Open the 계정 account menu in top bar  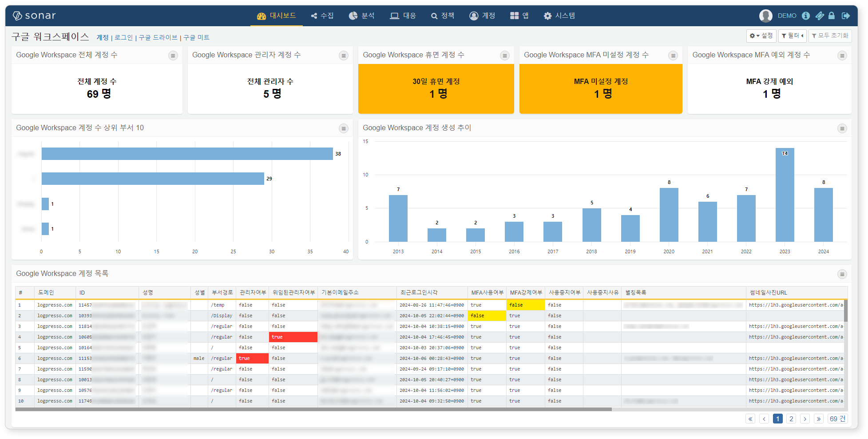coord(482,16)
